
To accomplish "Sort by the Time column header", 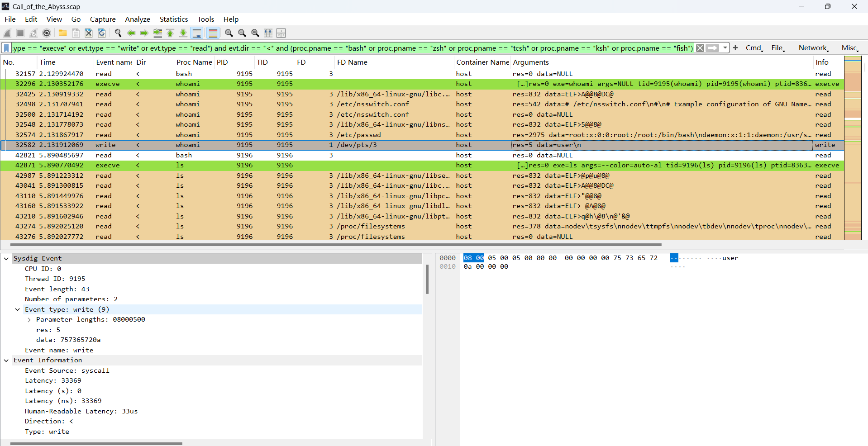I will pyautogui.click(x=66, y=62).
